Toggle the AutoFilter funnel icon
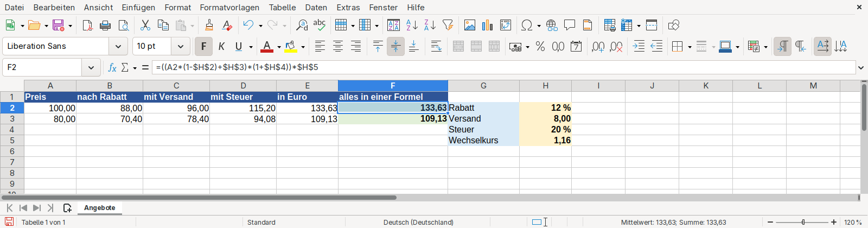Image resolution: width=868 pixels, height=228 pixels. [448, 25]
